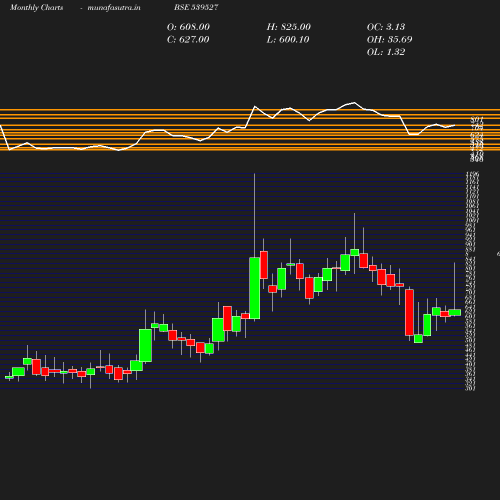Click the last green candlestick on the right

coord(455,312)
